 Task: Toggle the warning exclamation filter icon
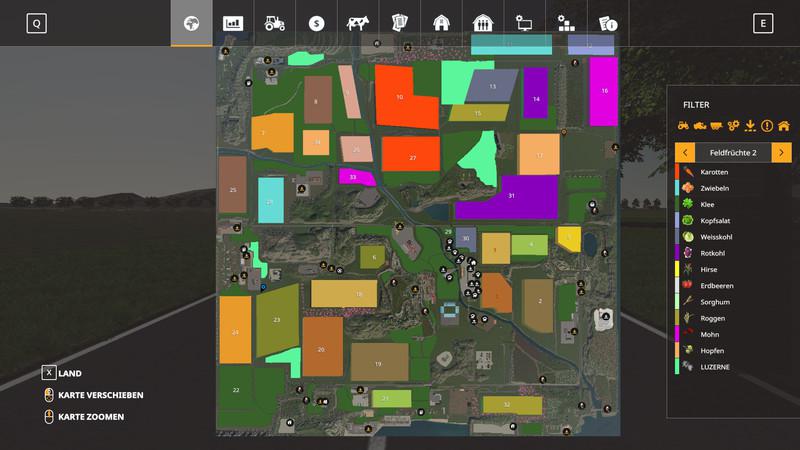(x=767, y=126)
